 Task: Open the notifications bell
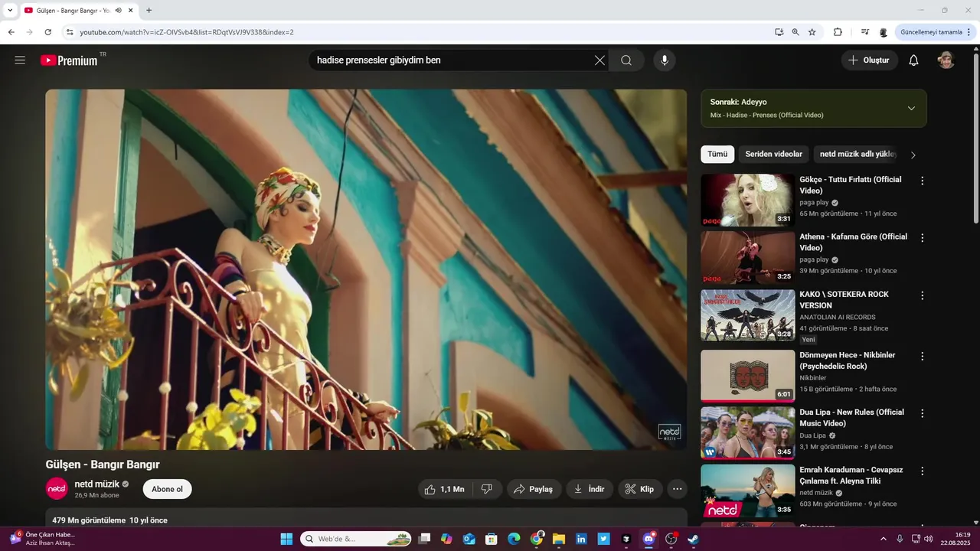click(913, 60)
